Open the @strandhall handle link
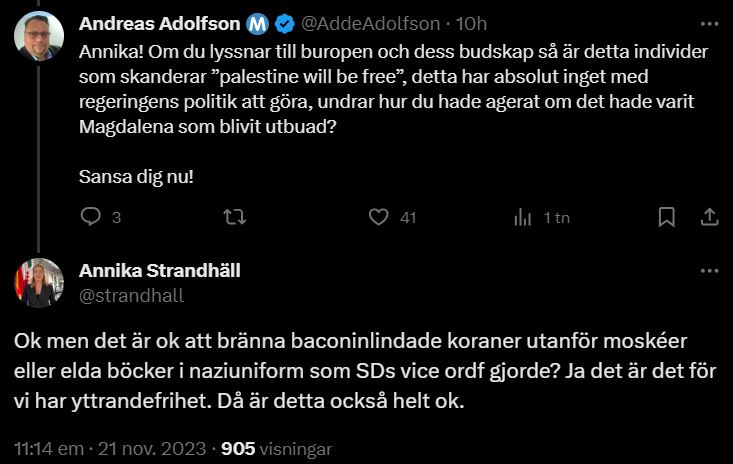 [118, 295]
